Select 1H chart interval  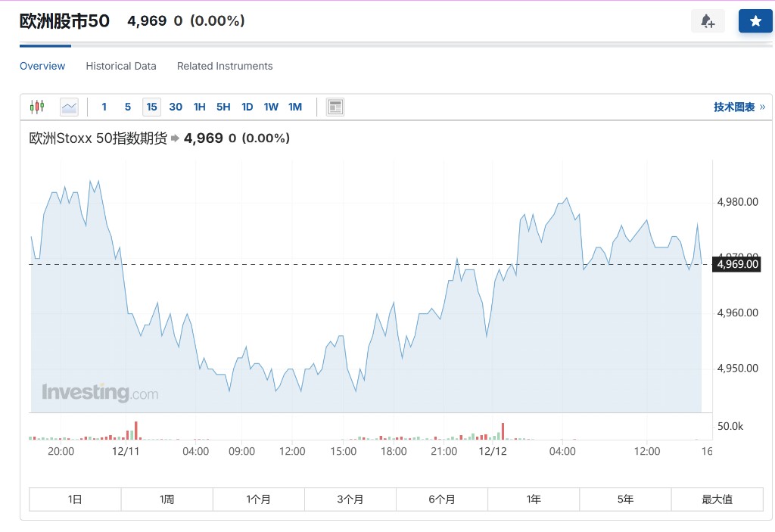tap(199, 107)
